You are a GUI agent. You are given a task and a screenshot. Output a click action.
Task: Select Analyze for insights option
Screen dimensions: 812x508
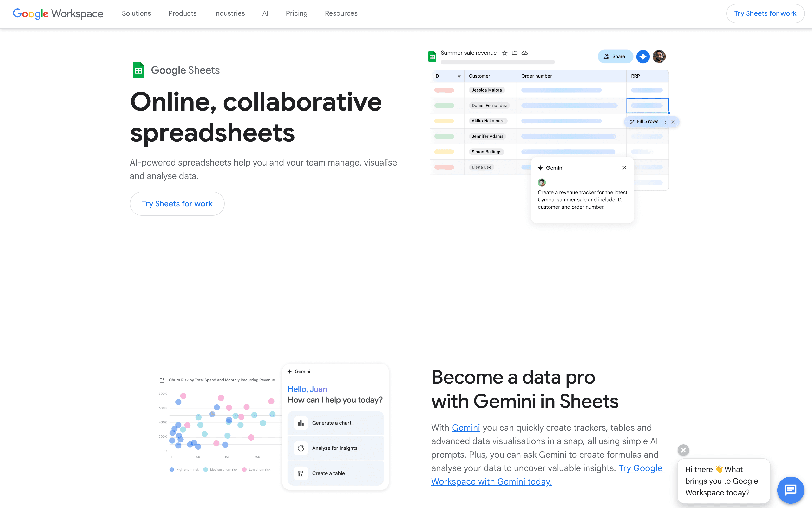[x=335, y=448]
